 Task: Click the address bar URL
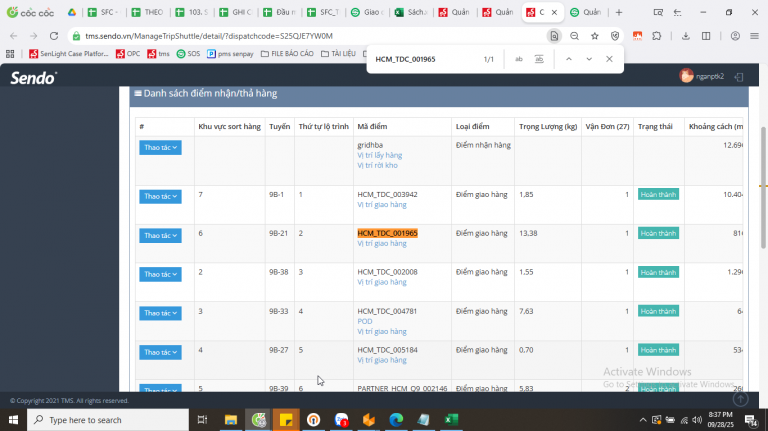point(209,36)
